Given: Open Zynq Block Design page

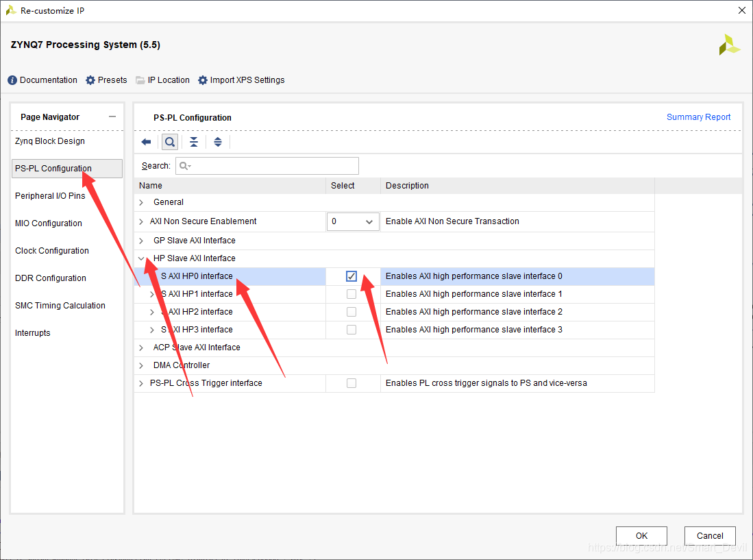Looking at the screenshot, I should pos(50,141).
